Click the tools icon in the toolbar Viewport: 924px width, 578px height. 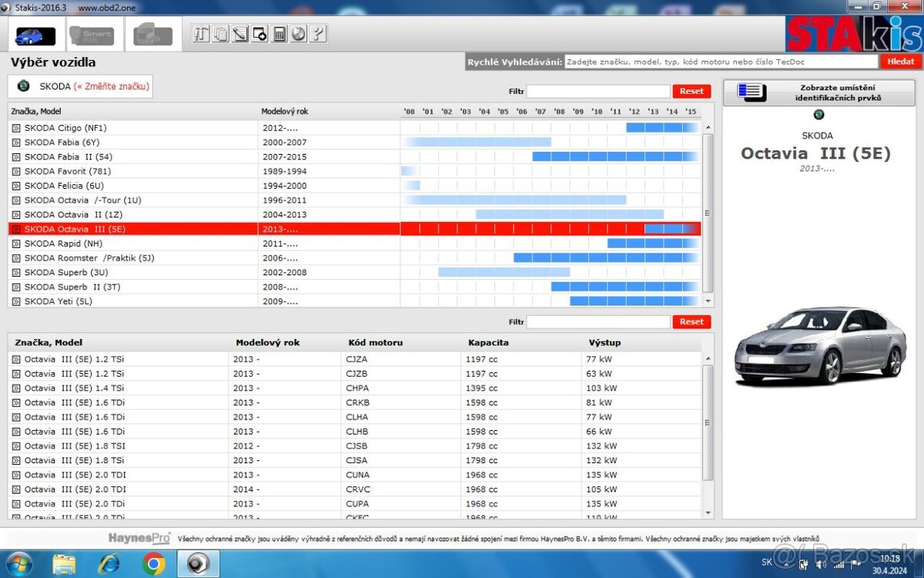coord(200,33)
